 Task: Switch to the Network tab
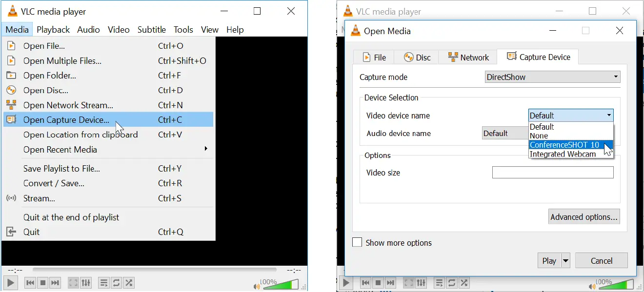[x=468, y=57]
